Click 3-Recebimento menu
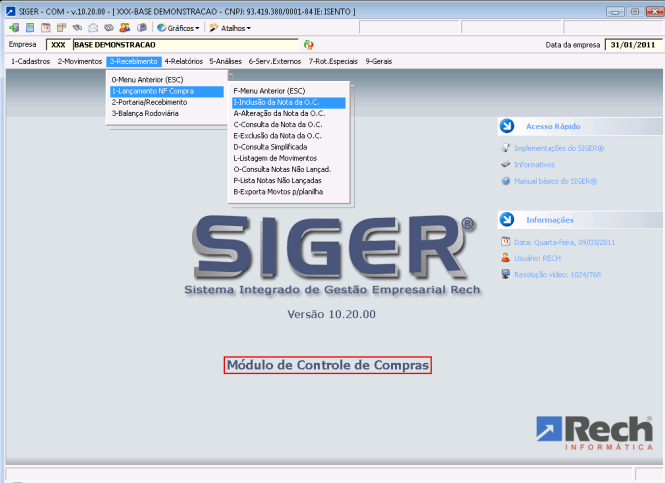Image resolution: width=665 pixels, height=483 pixels. (x=134, y=61)
